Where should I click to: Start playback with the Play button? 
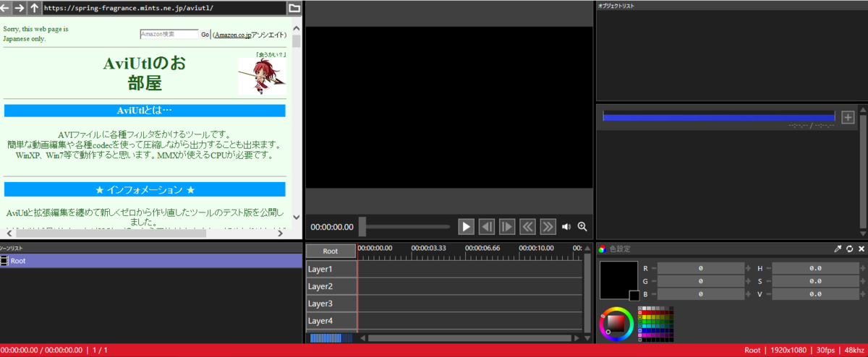click(467, 226)
